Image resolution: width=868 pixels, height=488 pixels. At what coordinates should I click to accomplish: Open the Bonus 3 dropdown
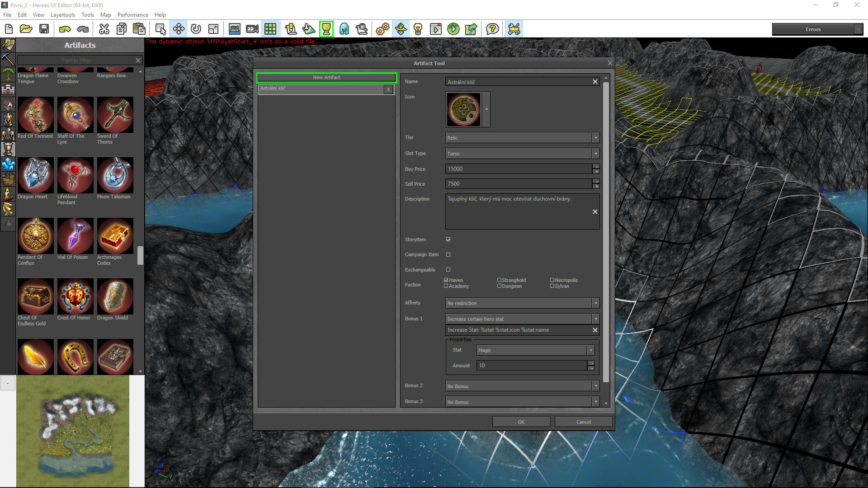pyautogui.click(x=522, y=402)
